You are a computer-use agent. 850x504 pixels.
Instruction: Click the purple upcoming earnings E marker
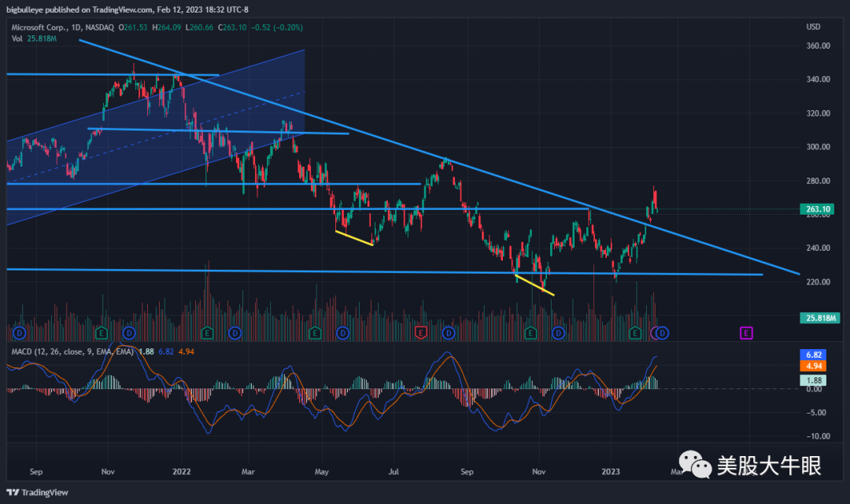click(746, 333)
